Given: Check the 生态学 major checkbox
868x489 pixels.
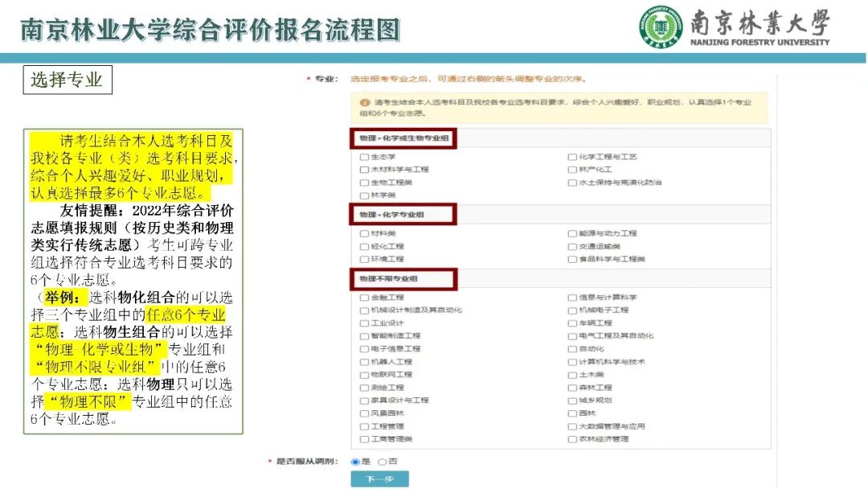Looking at the screenshot, I should click(x=364, y=157).
